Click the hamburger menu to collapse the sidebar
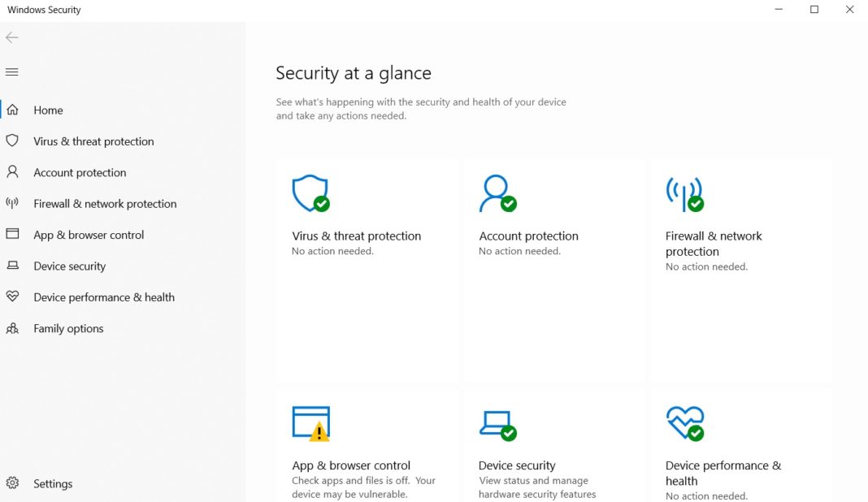Screen dimensions: 868x502 (x=11, y=71)
